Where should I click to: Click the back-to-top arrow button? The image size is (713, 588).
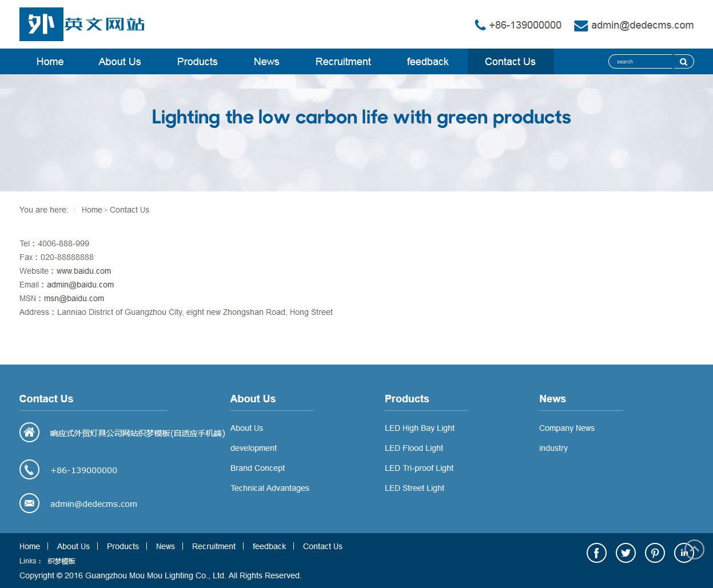[x=695, y=549]
